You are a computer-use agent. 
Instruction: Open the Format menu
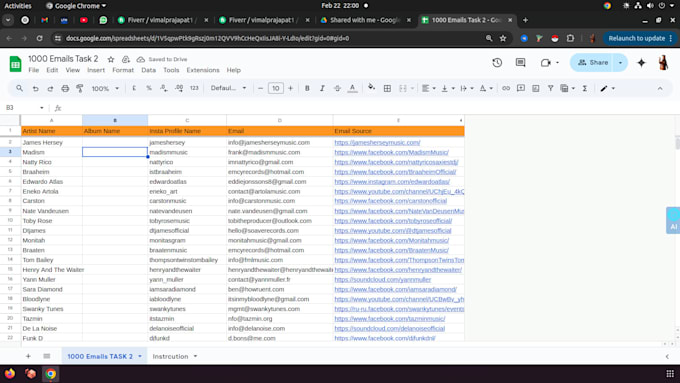pos(123,70)
